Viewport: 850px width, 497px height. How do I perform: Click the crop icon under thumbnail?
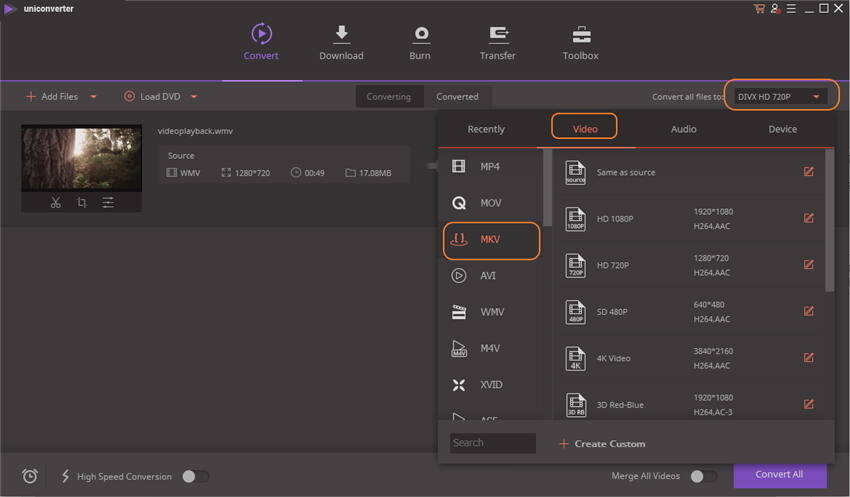point(82,203)
